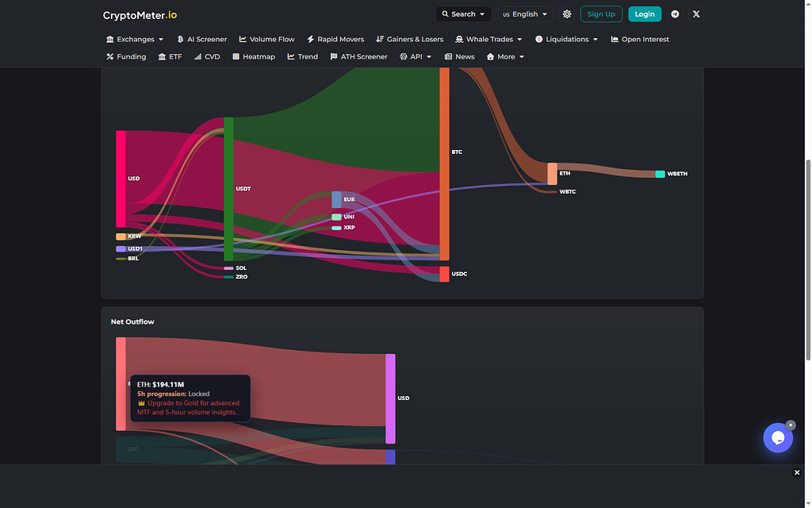Screen dimensions: 812x508
Task: Click the 'Upgrade to Gold' tooltip text
Action: tap(188, 407)
